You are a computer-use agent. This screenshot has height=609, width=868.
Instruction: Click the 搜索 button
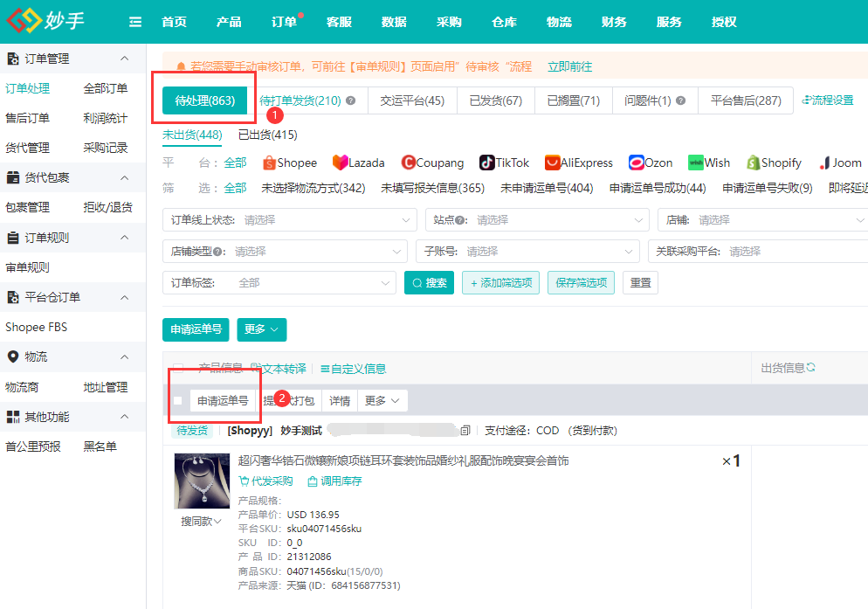pyautogui.click(x=429, y=282)
